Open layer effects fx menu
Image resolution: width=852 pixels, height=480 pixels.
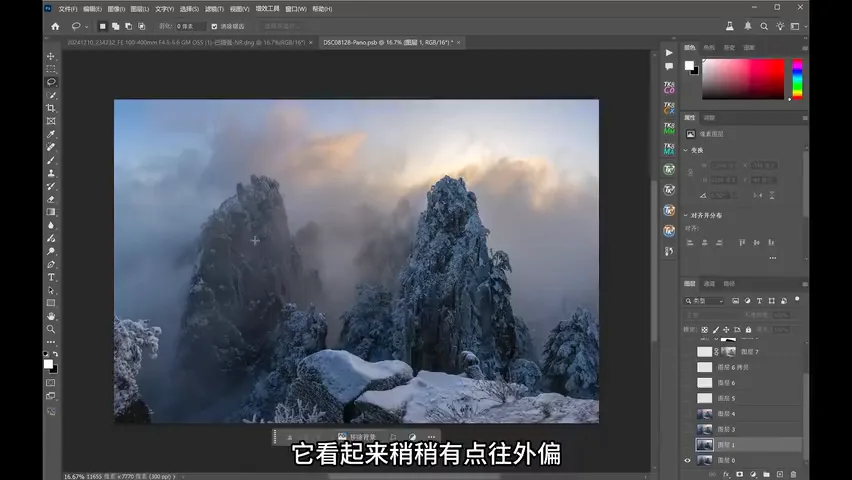[726, 475]
